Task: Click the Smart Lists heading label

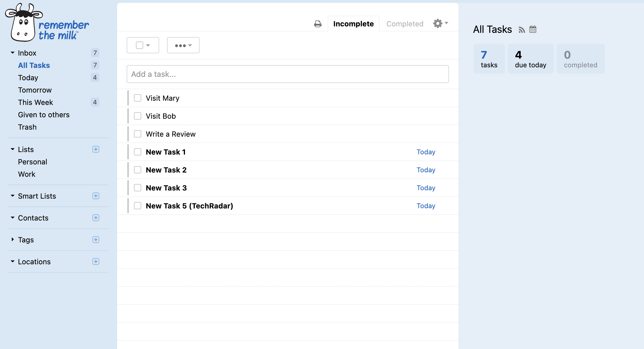Action: pos(37,196)
